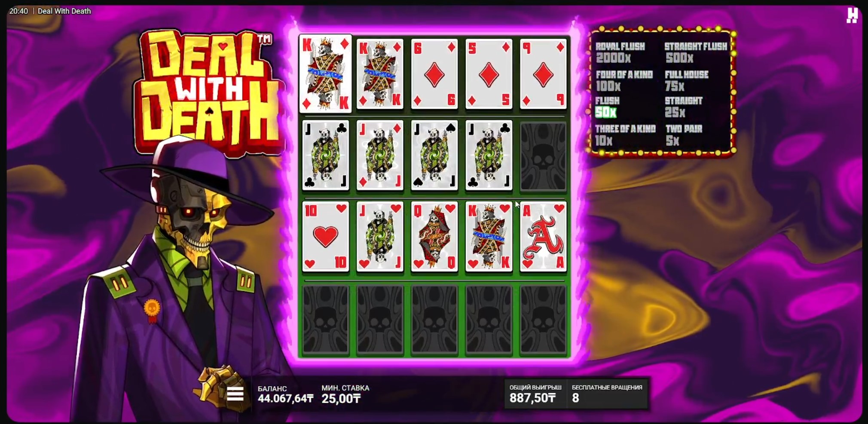Click the 10 of hearts card
The height and width of the screenshot is (424, 868).
tap(326, 237)
